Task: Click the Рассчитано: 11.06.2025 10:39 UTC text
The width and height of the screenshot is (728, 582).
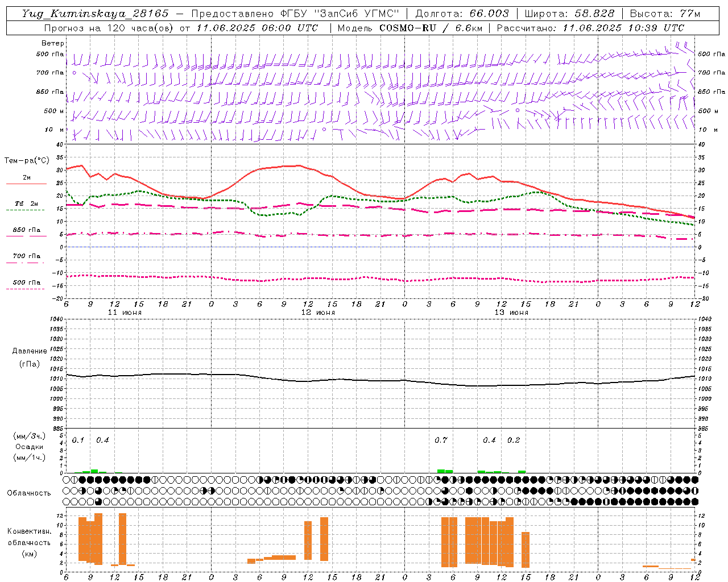Action: (x=590, y=28)
